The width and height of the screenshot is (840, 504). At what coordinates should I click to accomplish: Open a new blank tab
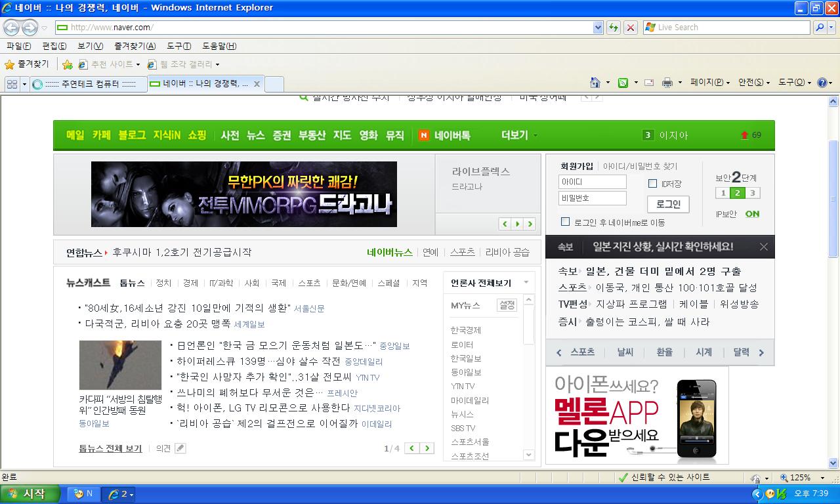[x=274, y=84]
